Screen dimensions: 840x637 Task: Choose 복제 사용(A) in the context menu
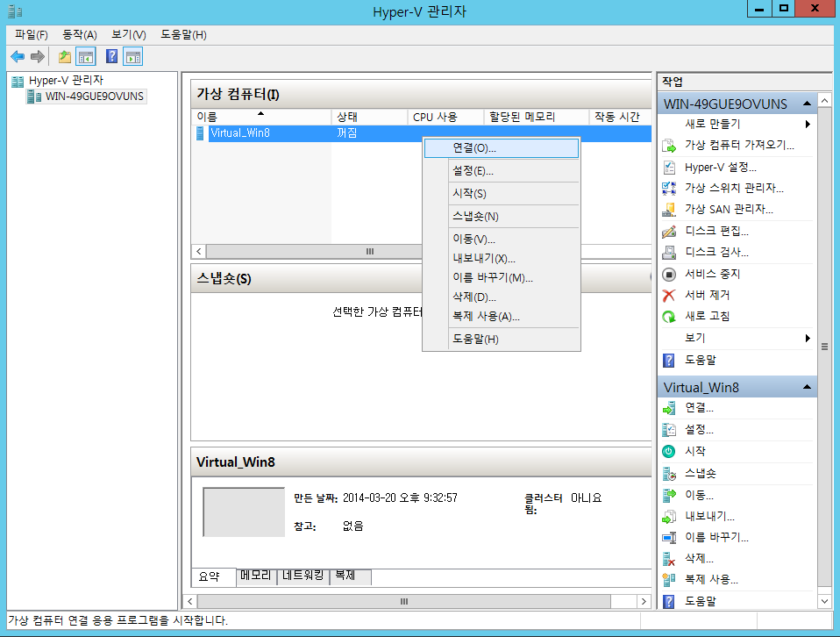[502, 317]
